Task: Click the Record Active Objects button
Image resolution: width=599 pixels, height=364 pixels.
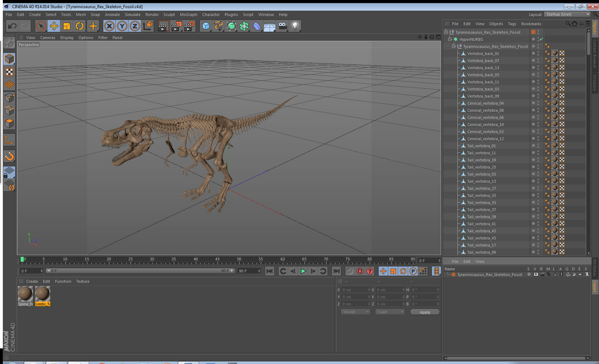Action: point(350,271)
